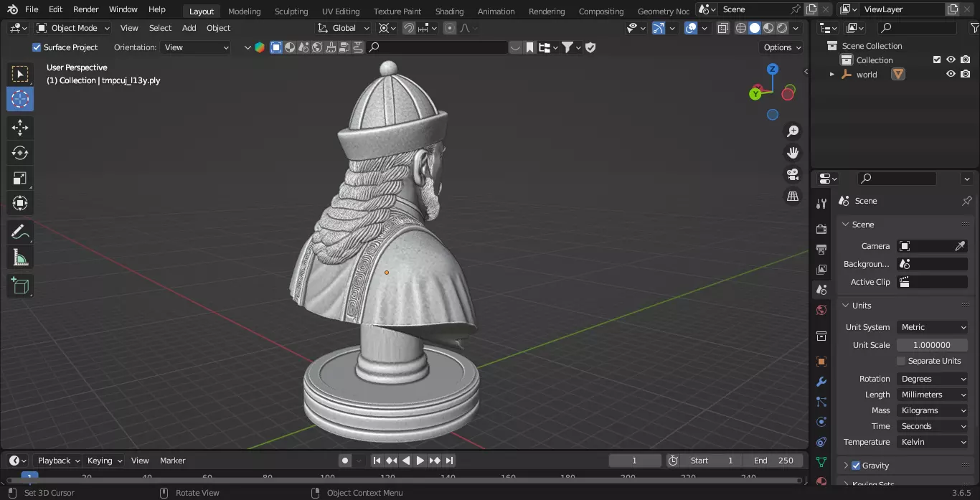This screenshot has height=500, width=980.
Task: Hide the world object in viewport
Action: pos(951,74)
